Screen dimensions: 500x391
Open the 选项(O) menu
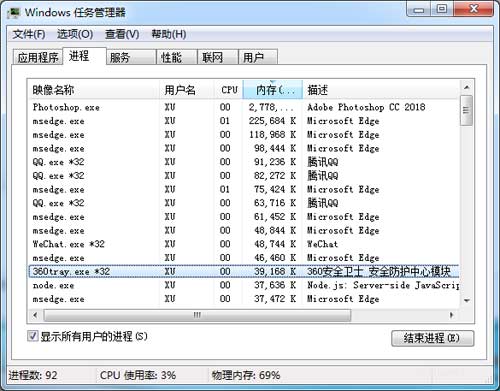click(75, 34)
